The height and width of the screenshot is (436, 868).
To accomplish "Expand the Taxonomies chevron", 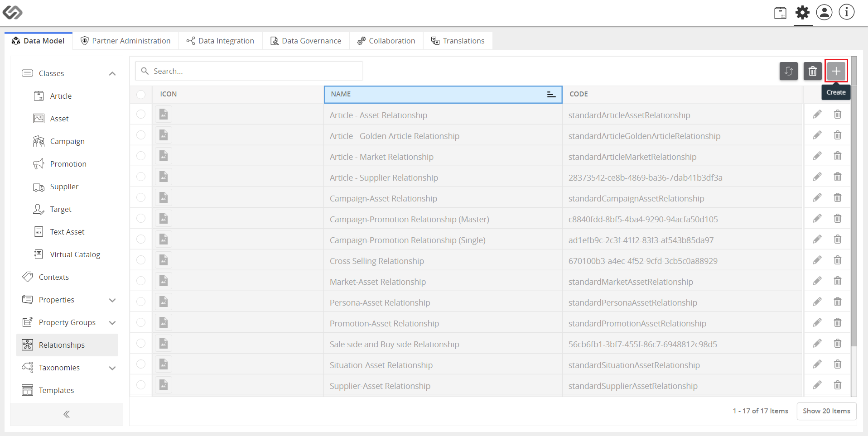I will point(112,368).
